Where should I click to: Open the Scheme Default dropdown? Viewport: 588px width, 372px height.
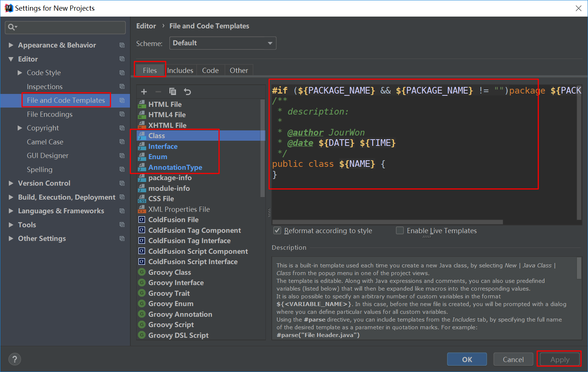tap(223, 43)
